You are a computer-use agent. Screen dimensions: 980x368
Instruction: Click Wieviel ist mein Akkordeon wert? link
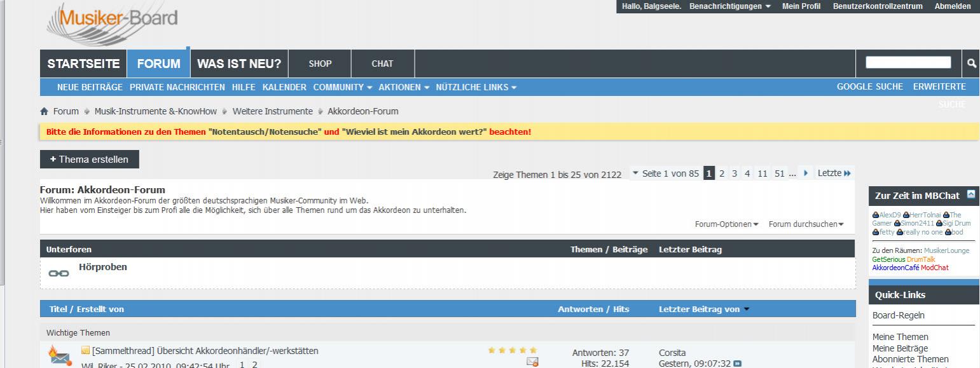(414, 132)
